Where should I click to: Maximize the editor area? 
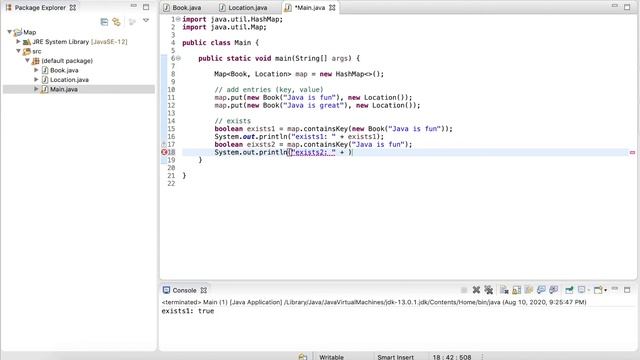(627, 7)
